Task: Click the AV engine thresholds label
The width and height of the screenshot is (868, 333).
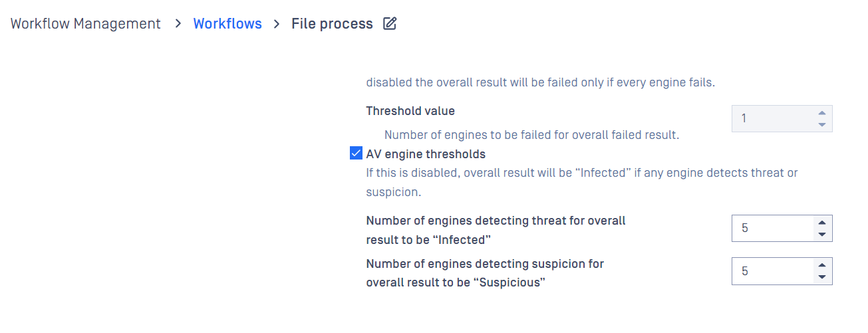Action: (426, 154)
